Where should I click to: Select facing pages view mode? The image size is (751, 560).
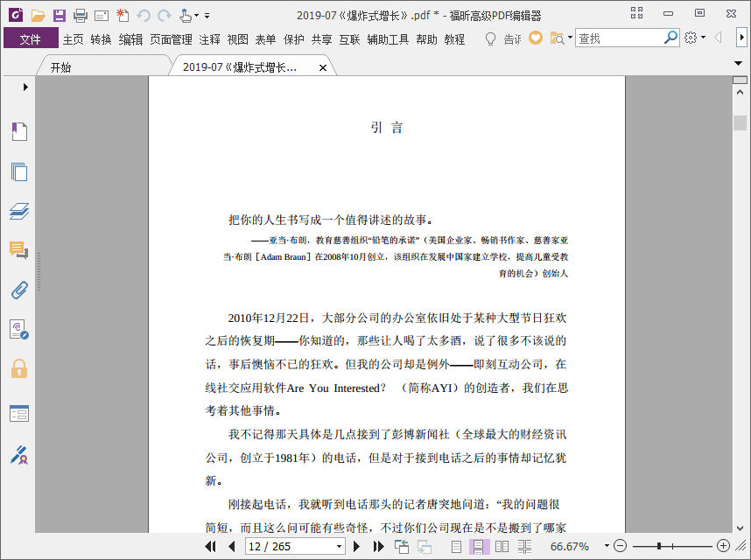pyautogui.click(x=502, y=546)
